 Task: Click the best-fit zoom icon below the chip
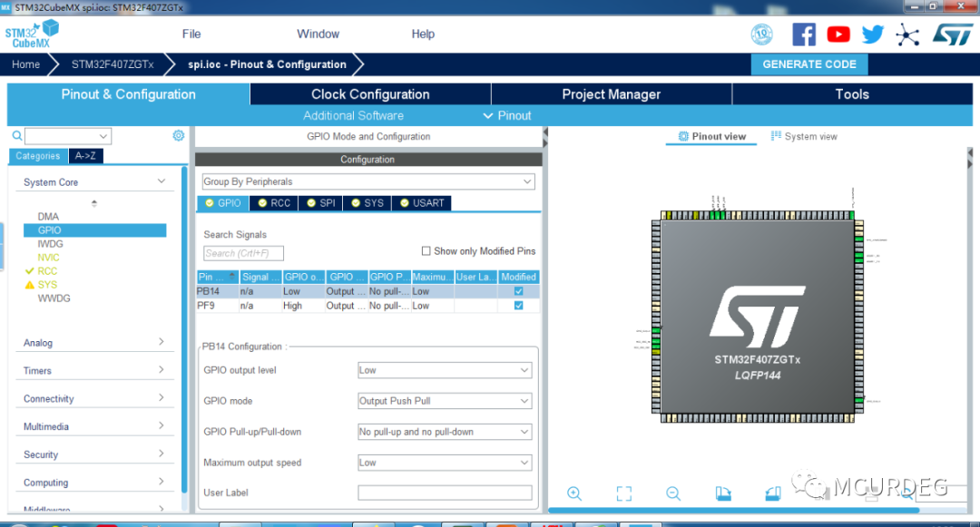point(623,493)
